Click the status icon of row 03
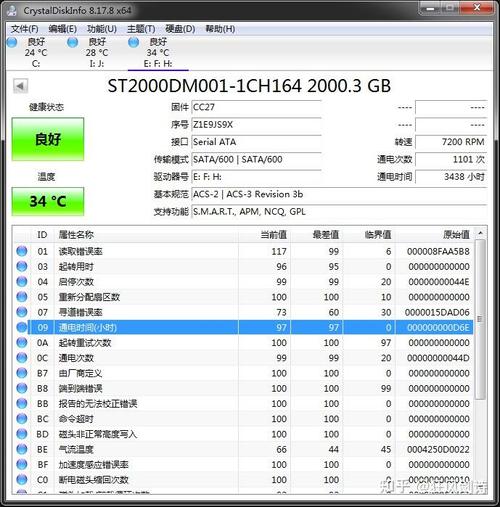Image resolution: width=500 pixels, height=507 pixels. 22,266
